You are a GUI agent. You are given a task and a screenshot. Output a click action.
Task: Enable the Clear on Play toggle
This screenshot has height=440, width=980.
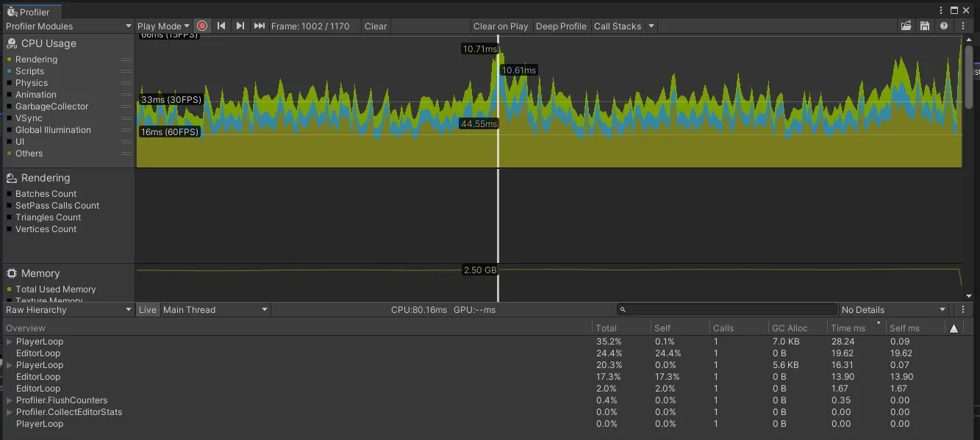tap(501, 26)
